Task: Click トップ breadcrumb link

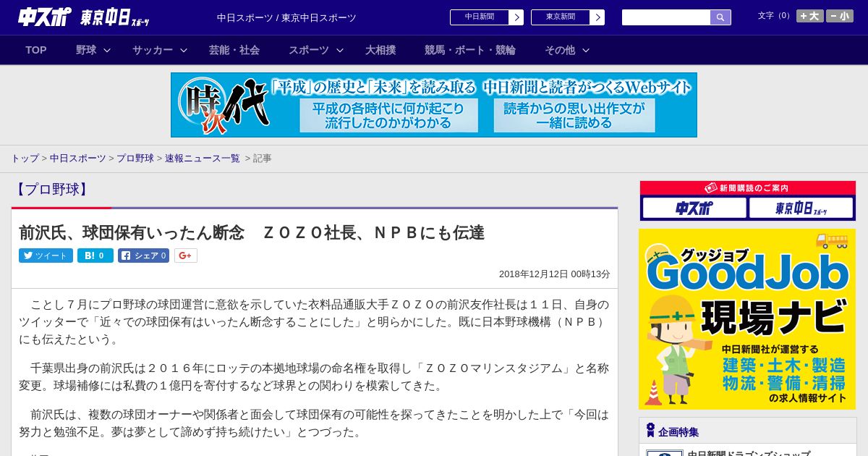Action: click(x=25, y=158)
